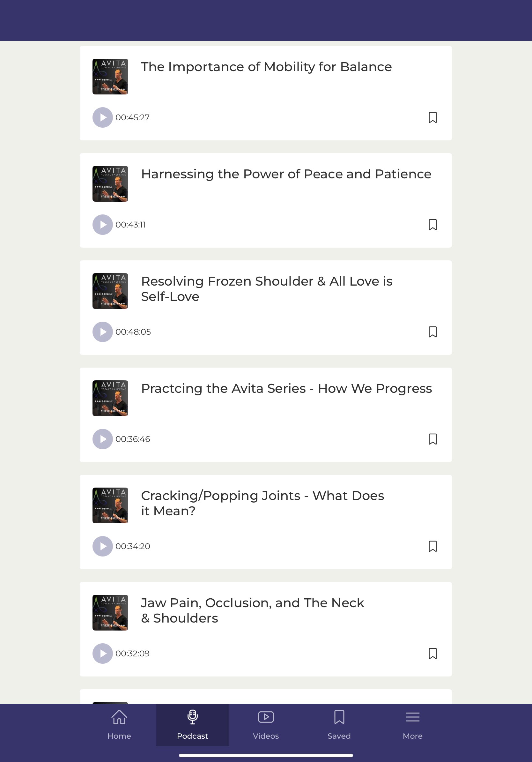
Task: Play The Importance of Mobility for Balance episode
Action: pyautogui.click(x=102, y=117)
